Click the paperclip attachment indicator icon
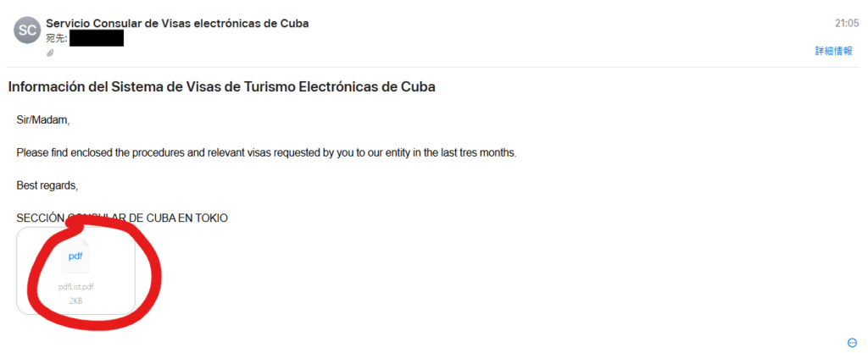The height and width of the screenshot is (353, 868). point(50,52)
